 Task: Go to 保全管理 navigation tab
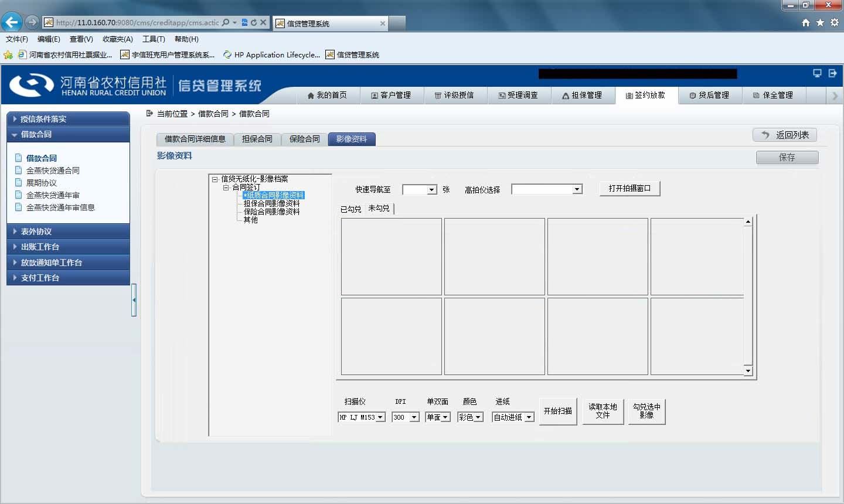click(774, 95)
